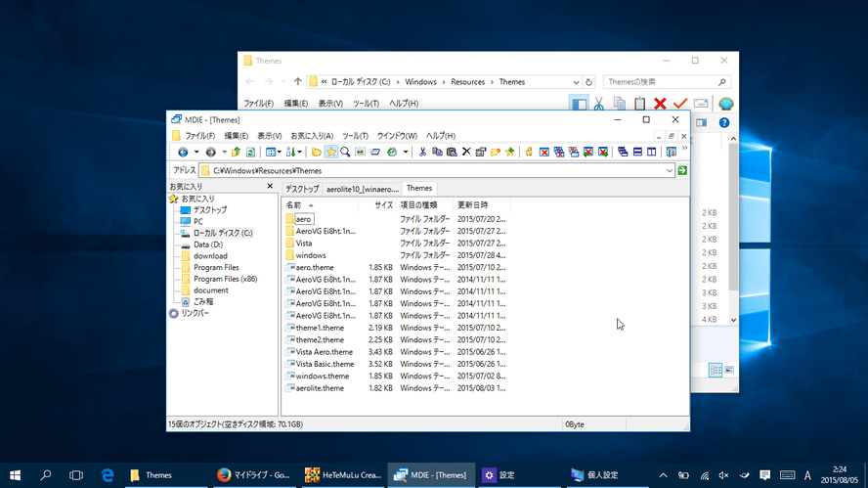Click the Copy icon in MDIE toolbar

point(437,152)
